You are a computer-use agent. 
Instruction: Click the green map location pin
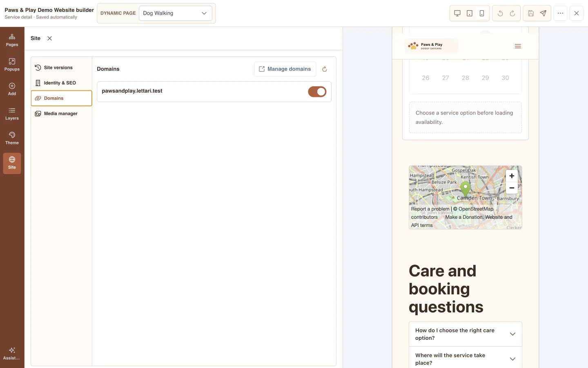(465, 188)
